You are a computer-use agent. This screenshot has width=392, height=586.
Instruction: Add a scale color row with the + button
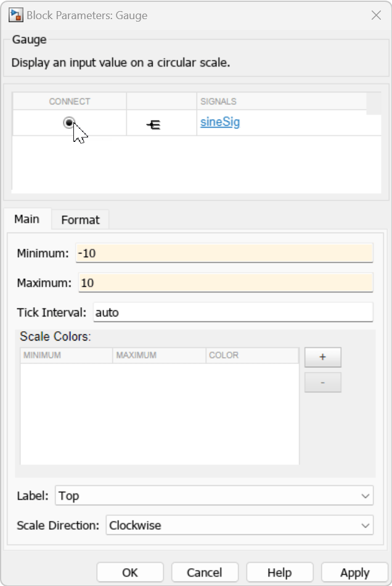pos(322,357)
